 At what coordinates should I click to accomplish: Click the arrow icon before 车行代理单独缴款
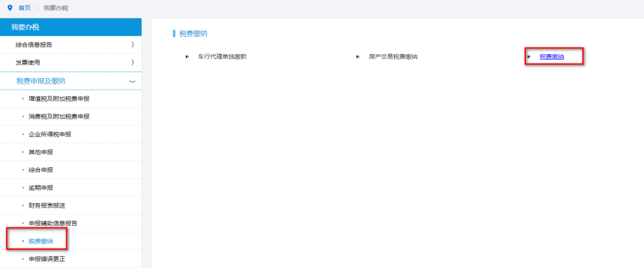click(x=187, y=57)
